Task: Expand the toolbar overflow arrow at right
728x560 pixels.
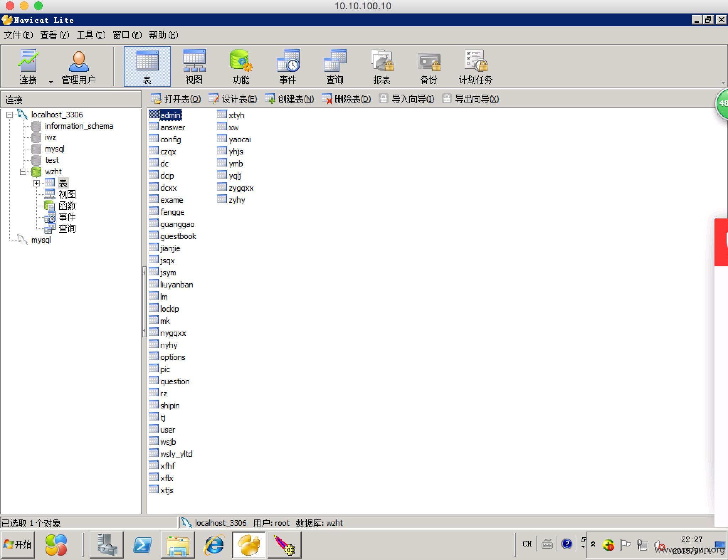Action: [x=723, y=83]
